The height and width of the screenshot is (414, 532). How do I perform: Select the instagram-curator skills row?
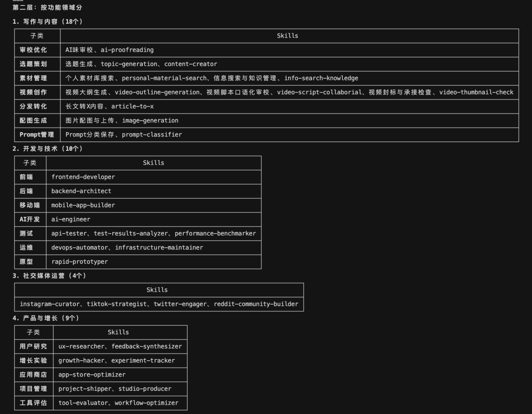pos(159,304)
